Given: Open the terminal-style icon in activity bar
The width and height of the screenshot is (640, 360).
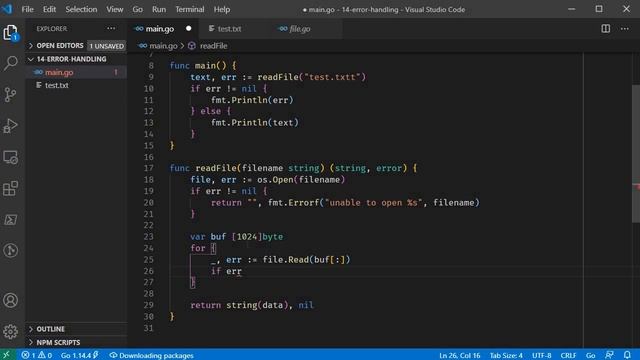Looking at the screenshot, I should [x=11, y=220].
